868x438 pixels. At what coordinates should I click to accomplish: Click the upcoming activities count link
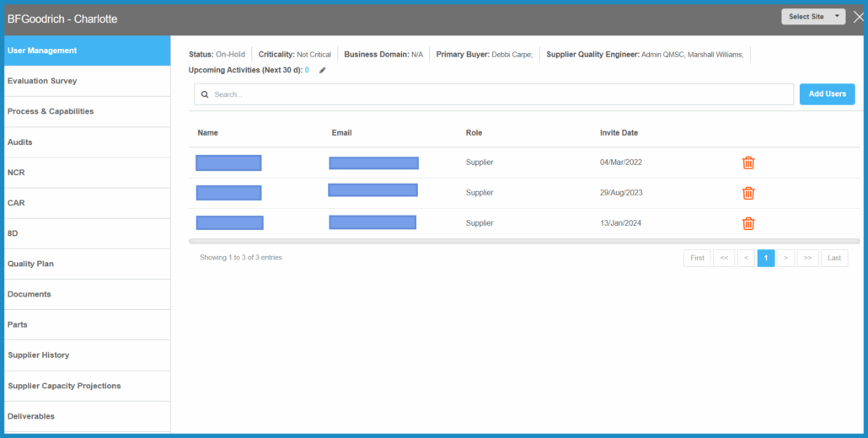point(307,71)
